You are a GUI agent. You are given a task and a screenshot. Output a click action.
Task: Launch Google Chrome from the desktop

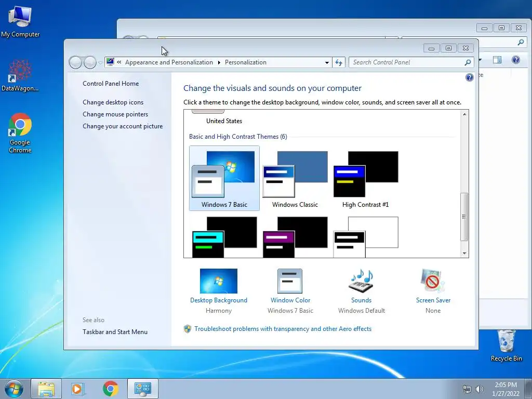[20, 132]
